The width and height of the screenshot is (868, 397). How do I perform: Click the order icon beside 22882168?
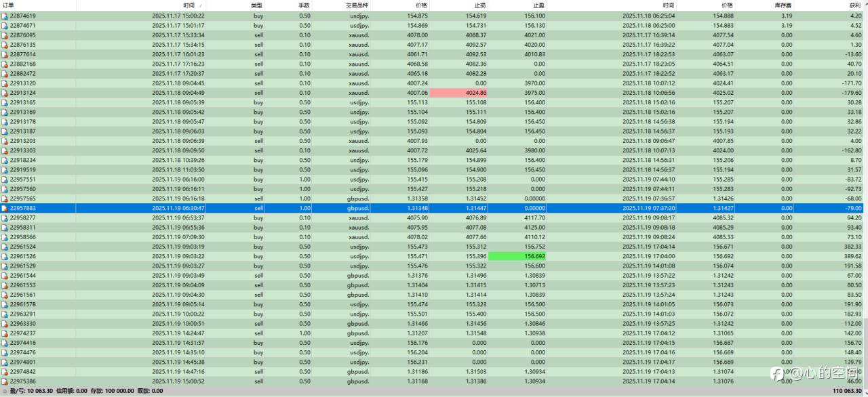tap(5, 64)
